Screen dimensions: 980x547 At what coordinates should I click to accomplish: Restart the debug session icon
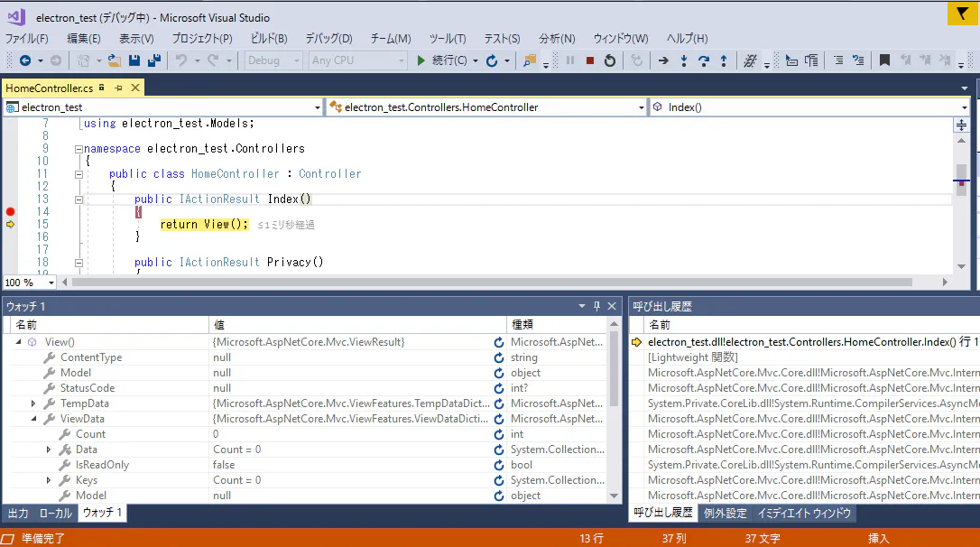click(x=610, y=60)
